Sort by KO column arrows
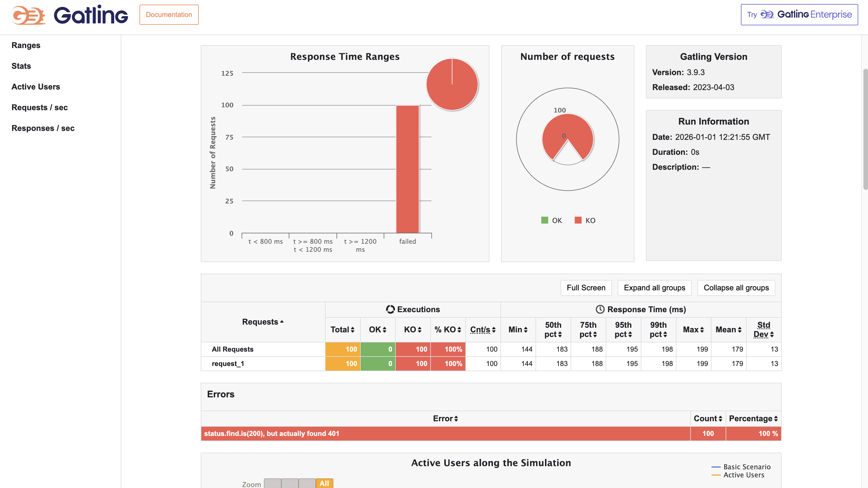This screenshot has height=488, width=868. tap(420, 330)
